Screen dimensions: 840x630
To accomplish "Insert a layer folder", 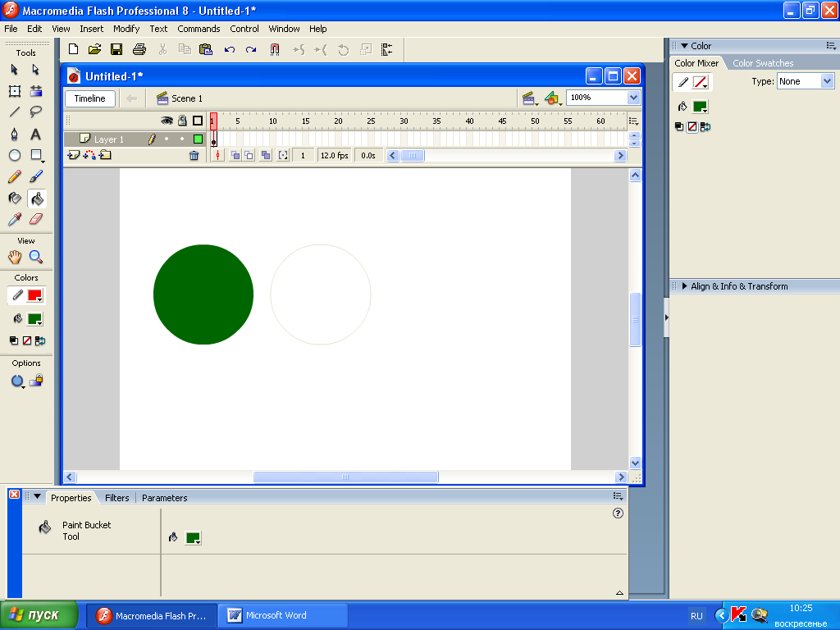I will tap(105, 155).
